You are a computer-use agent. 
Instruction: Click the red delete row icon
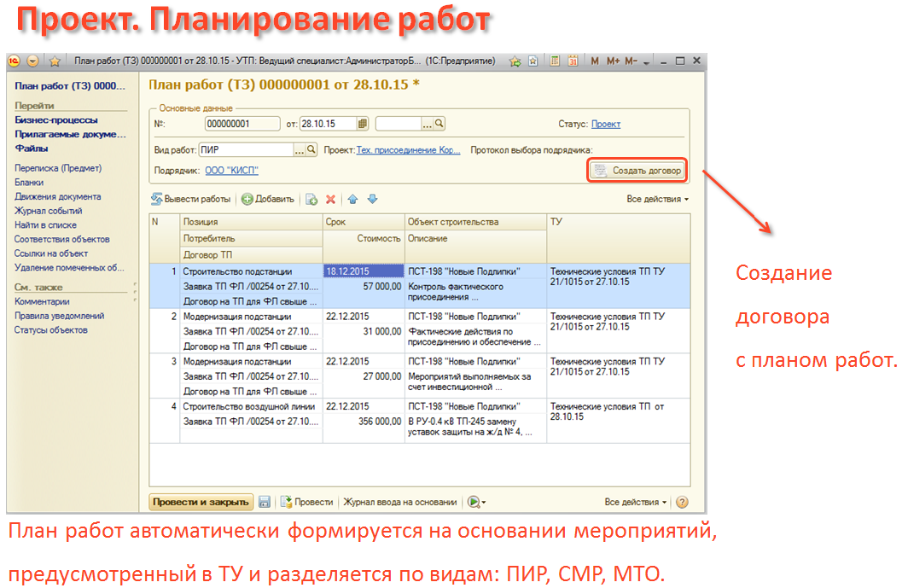[330, 199]
